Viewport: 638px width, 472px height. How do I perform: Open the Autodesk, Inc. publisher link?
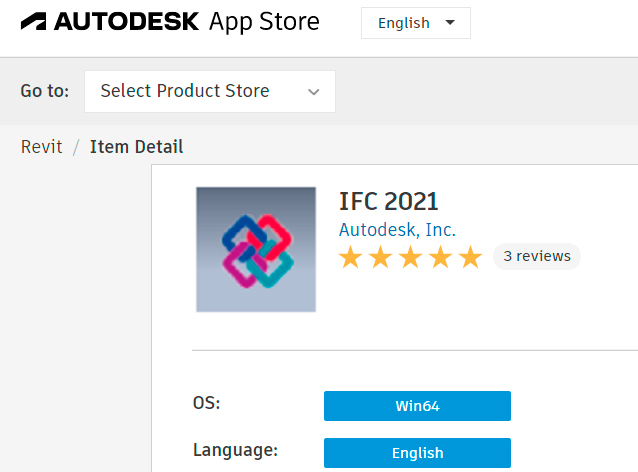397,230
